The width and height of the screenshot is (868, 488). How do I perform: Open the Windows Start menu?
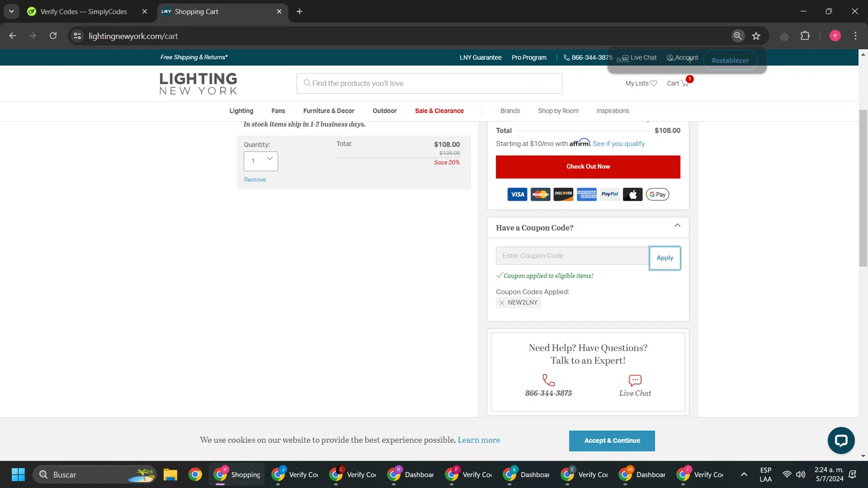coord(18,475)
